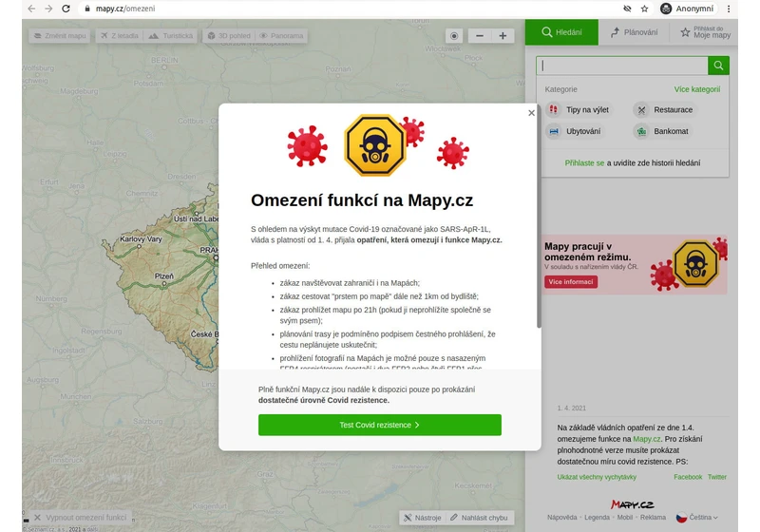The height and width of the screenshot is (532, 760).
Task: Enable Panorama view
Action: pos(281,36)
